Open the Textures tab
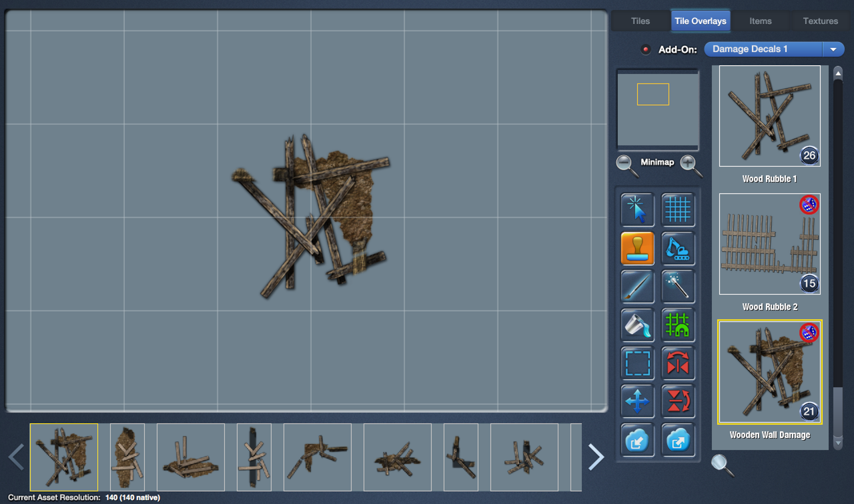 click(820, 21)
